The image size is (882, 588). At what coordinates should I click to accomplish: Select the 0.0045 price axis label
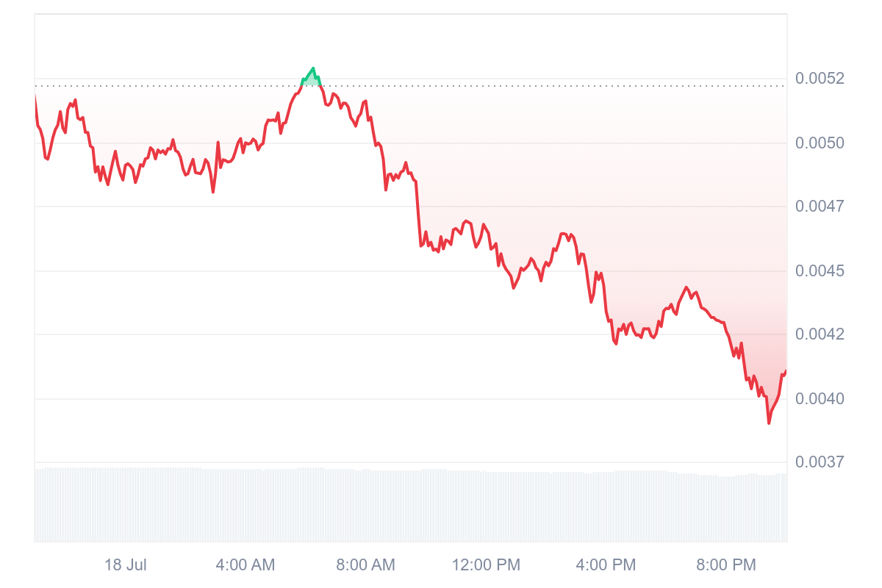click(820, 271)
